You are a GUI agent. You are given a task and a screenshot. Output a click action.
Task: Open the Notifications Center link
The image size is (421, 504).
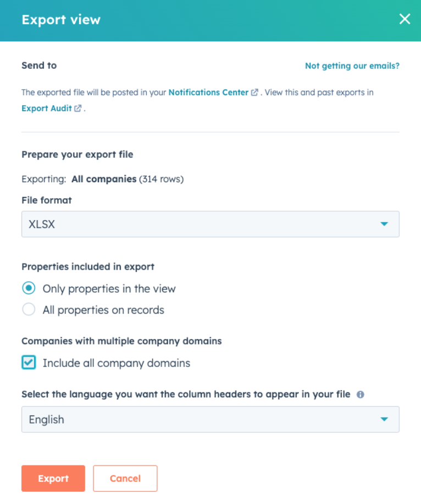point(208,92)
